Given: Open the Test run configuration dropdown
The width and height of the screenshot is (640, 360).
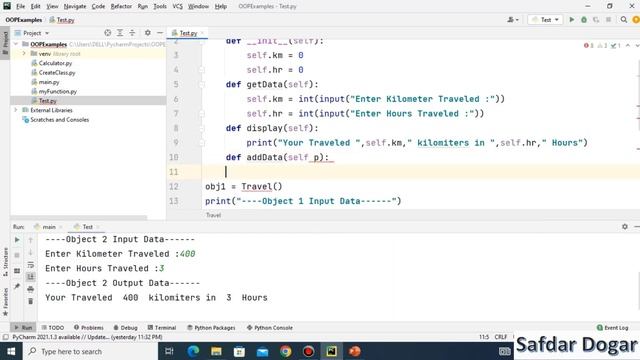Looking at the screenshot, I should 545,20.
